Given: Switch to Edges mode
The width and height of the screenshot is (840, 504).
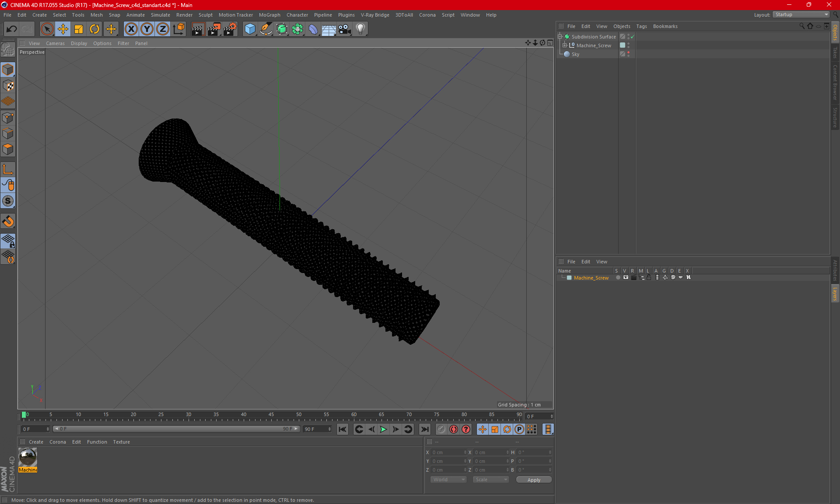Looking at the screenshot, I should coord(8,133).
